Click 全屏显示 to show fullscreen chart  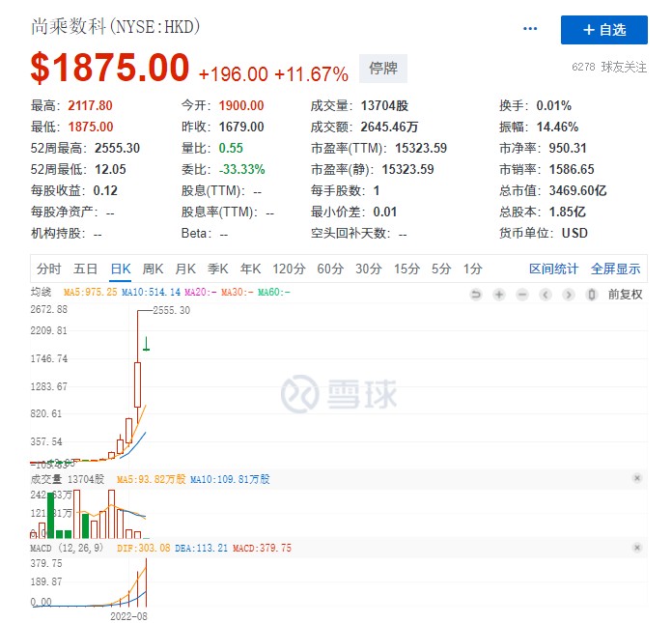616,269
